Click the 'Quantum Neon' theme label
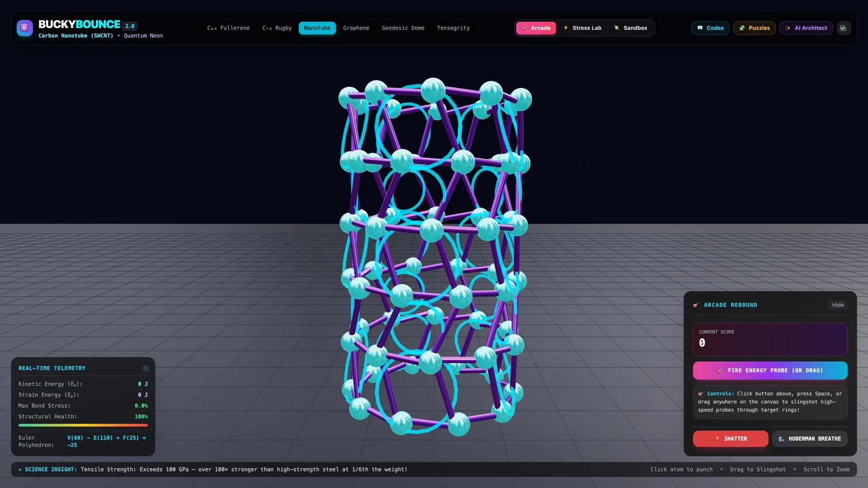Viewport: 868px width, 488px height. click(x=143, y=36)
